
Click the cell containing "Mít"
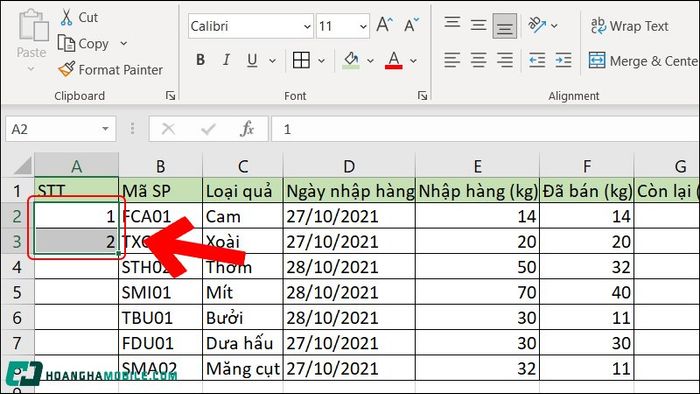243,292
